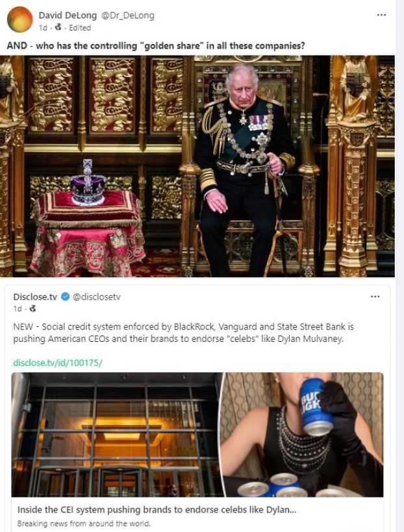Click the post's 1d timestamp at top
Viewport: 404px width, 532px height.
click(43, 28)
